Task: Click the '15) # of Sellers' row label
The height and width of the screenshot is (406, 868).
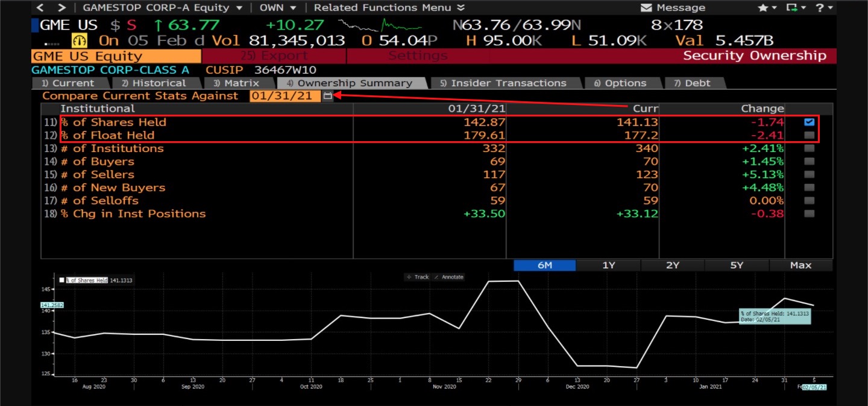Action: click(88, 174)
